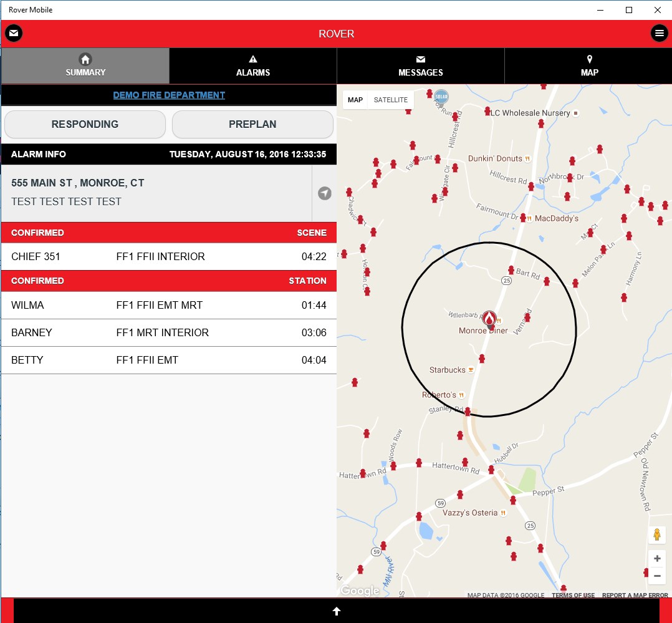The height and width of the screenshot is (623, 672).
Task: Switch map view to Satellite
Action: pos(390,100)
